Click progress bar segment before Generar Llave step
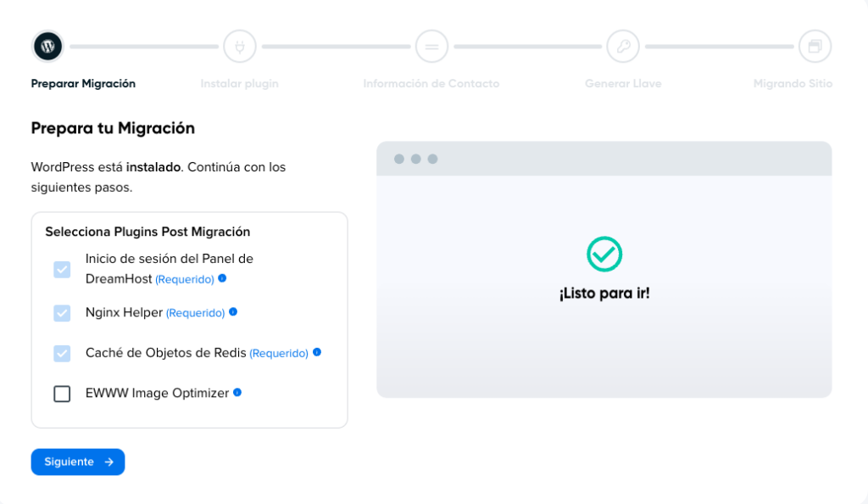This screenshot has height=504, width=868. [527, 47]
